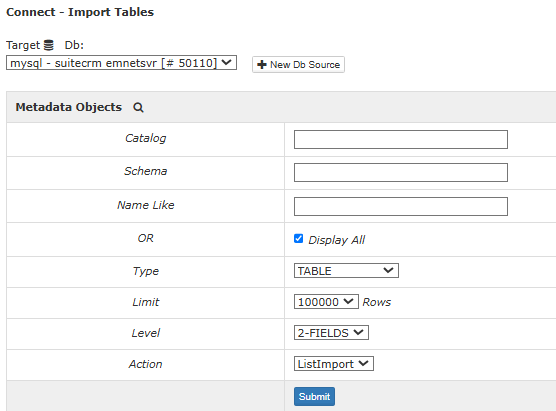Image resolution: width=556 pixels, height=411 pixels.
Task: Click into the Name Like input field
Action: [401, 206]
